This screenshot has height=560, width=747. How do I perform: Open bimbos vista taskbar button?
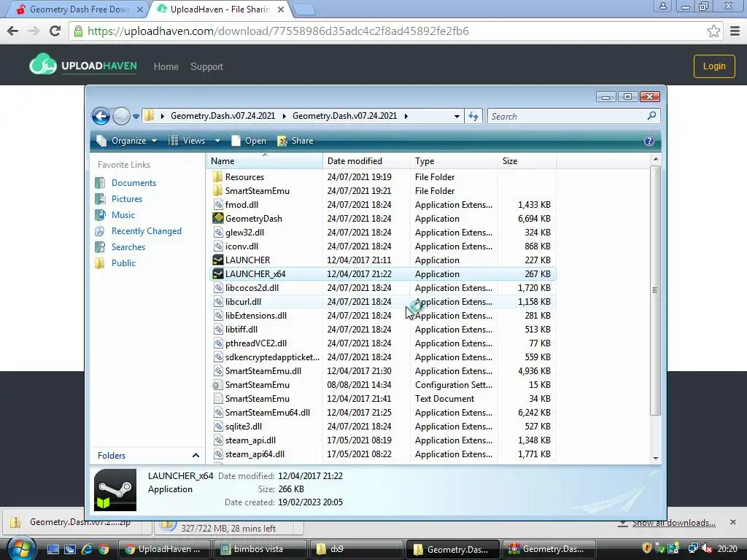click(260, 549)
